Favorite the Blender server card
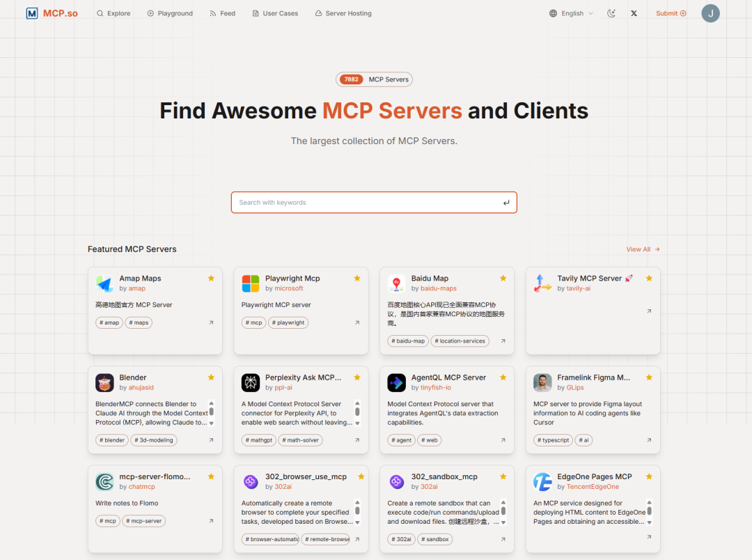This screenshot has width=752, height=560. [211, 376]
